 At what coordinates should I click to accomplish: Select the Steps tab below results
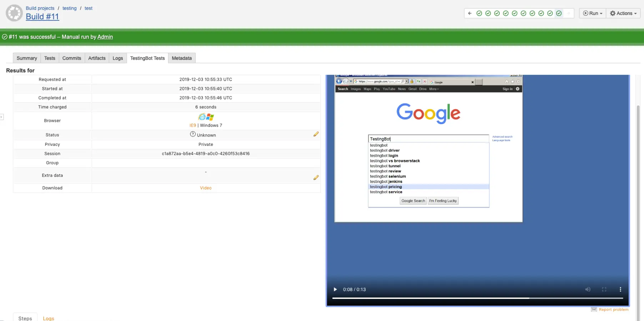[25, 318]
